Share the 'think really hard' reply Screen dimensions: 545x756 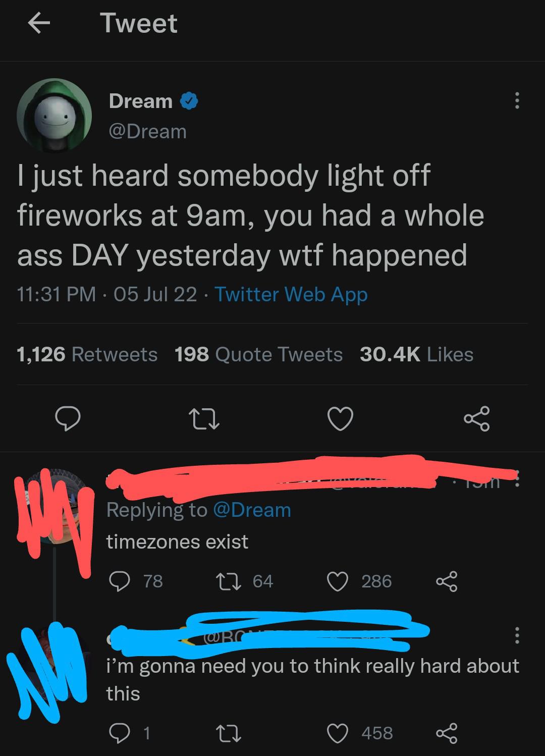[446, 733]
